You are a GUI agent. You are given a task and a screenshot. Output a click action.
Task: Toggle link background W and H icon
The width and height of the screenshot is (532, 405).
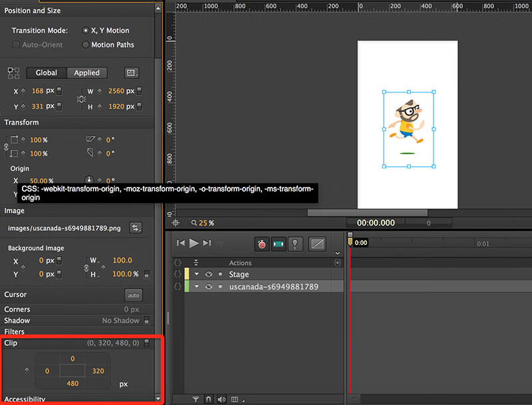(x=86, y=268)
